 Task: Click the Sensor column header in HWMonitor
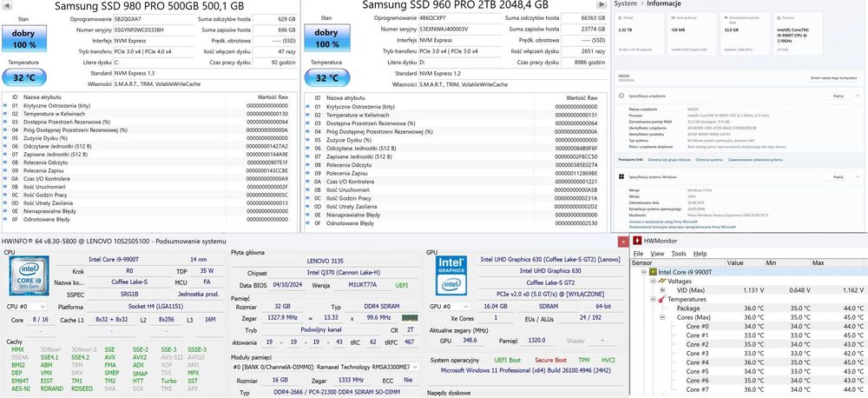click(678, 262)
